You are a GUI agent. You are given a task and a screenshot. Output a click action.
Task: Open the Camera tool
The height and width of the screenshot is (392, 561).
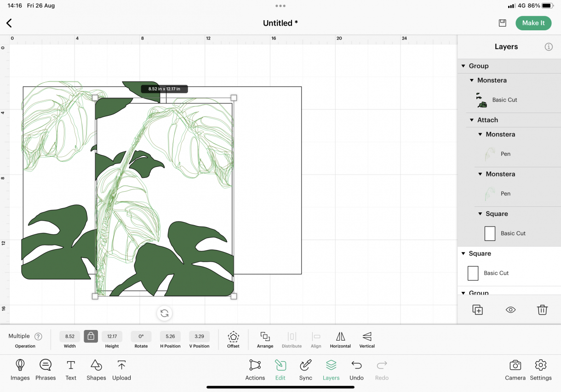pos(515,370)
